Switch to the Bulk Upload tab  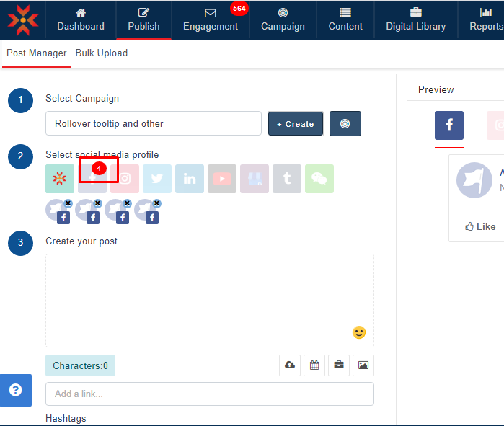(x=102, y=53)
